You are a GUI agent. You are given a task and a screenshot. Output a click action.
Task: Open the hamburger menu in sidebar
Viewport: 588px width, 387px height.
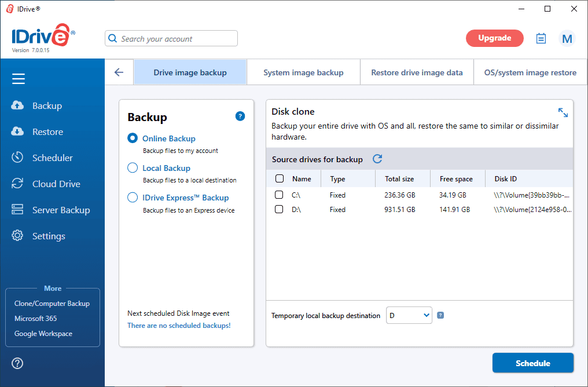19,79
